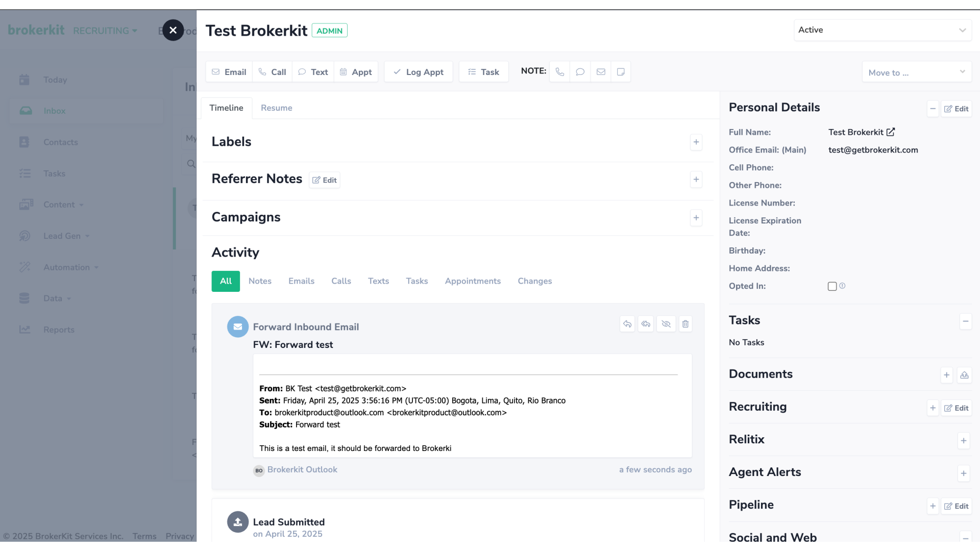Screen dimensions: 980x551
Task: Reply to the forwarded email
Action: tap(627, 324)
